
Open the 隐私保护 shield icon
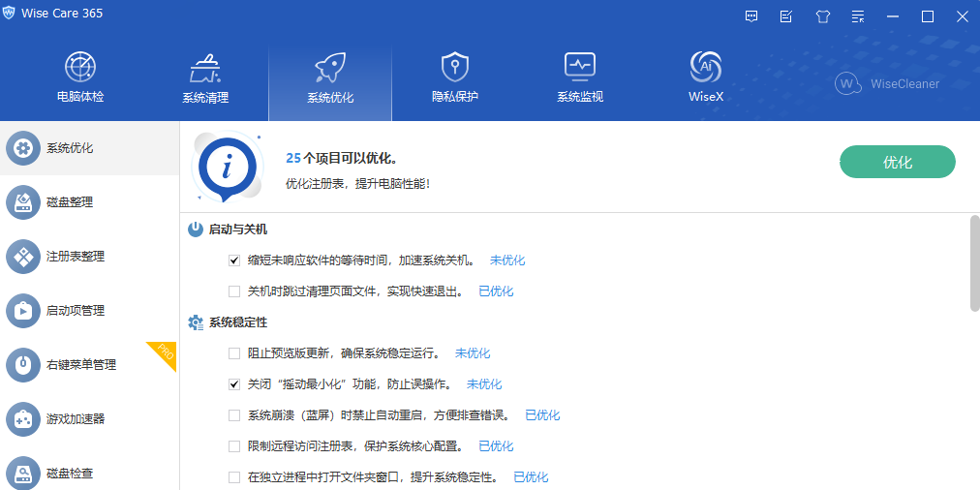(x=454, y=67)
